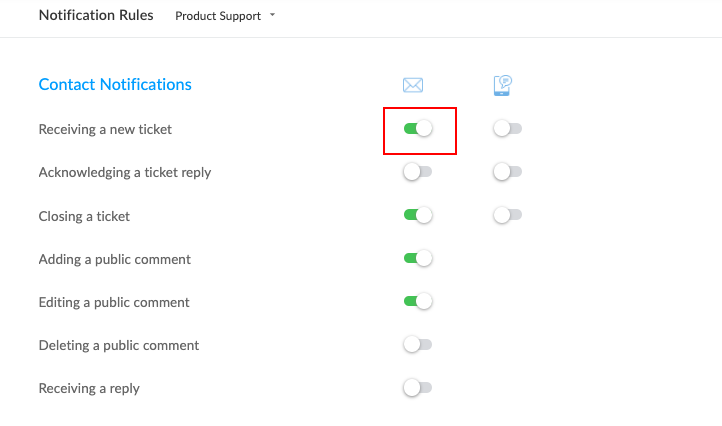722x426 pixels.
Task: Open the Product Support department dropdown
Action: click(x=225, y=16)
